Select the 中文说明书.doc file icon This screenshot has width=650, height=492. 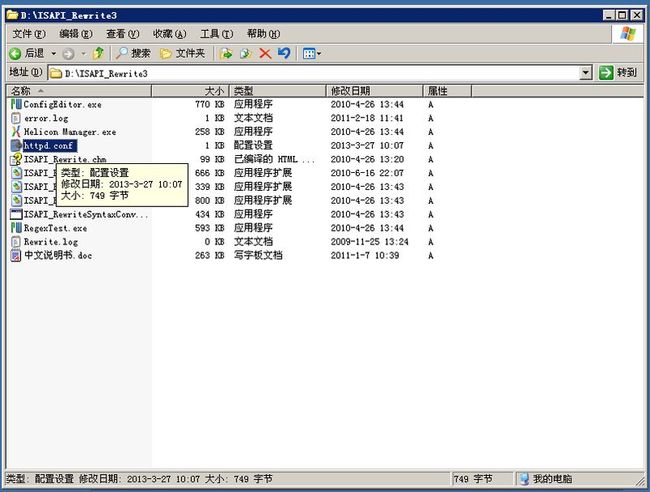point(16,255)
